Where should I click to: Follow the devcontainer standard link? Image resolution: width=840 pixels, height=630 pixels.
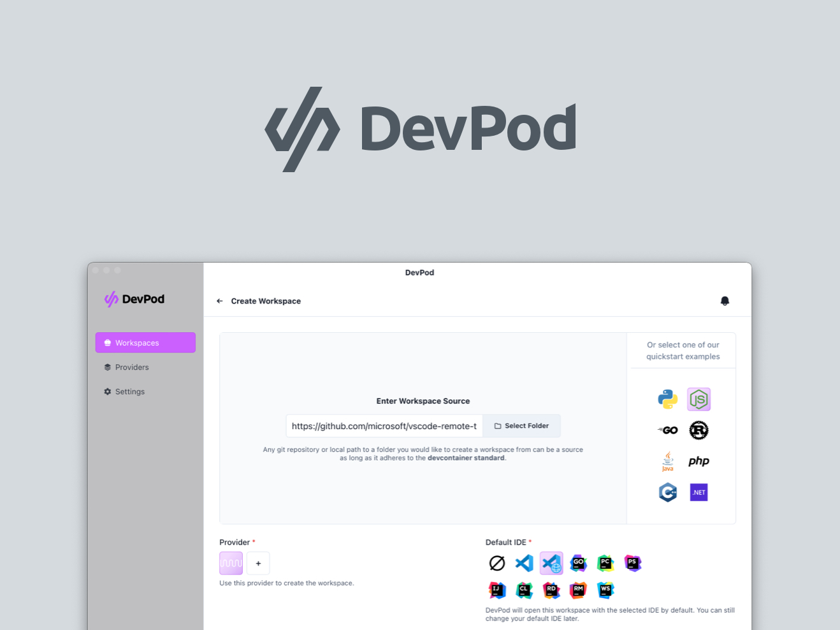pyautogui.click(x=466, y=458)
